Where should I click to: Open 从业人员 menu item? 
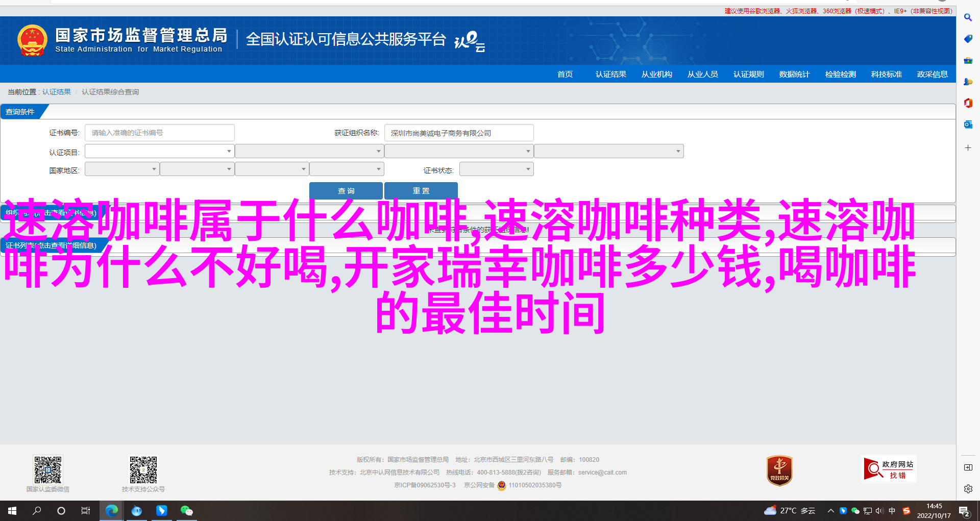pos(703,75)
